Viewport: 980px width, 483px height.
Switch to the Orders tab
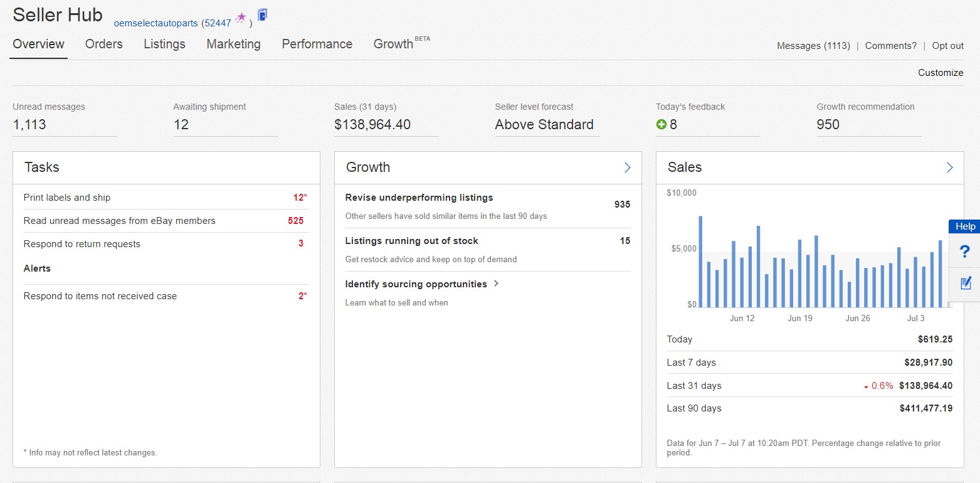coord(104,44)
